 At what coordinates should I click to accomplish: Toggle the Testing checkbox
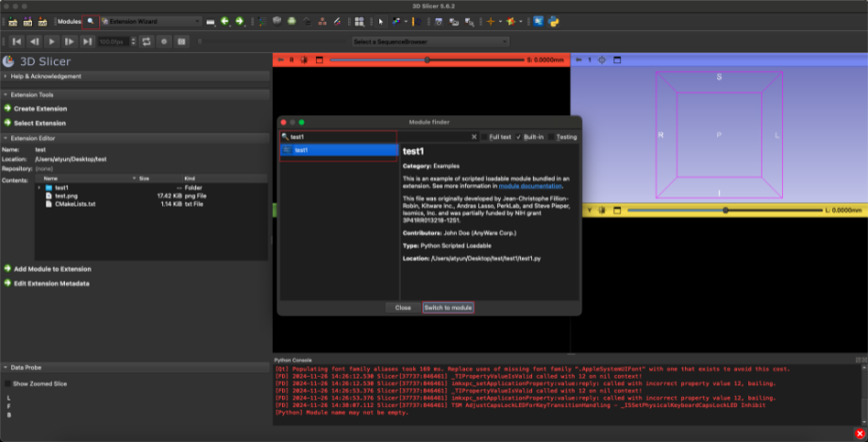click(x=553, y=137)
